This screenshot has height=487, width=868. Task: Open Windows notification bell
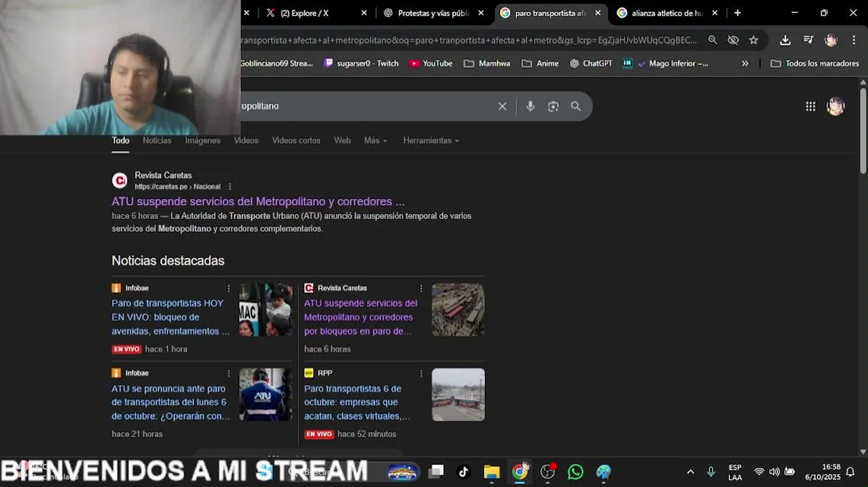[850, 472]
